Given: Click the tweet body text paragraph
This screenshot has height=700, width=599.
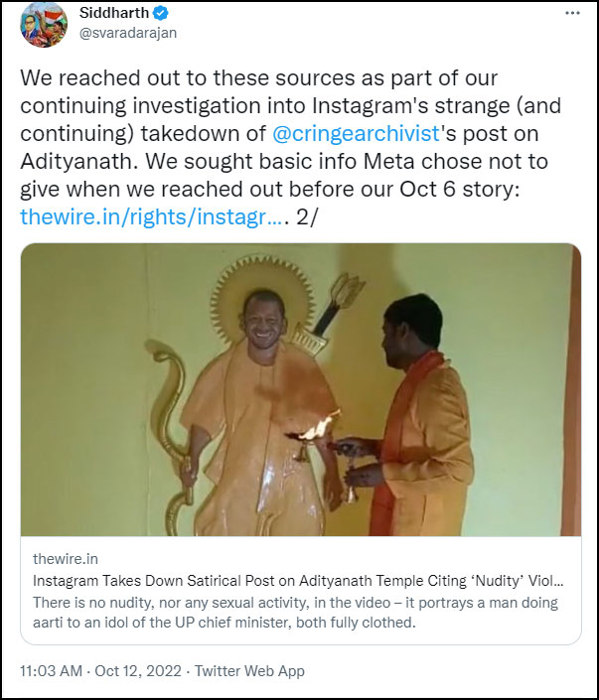Looking at the screenshot, I should tap(290, 147).
